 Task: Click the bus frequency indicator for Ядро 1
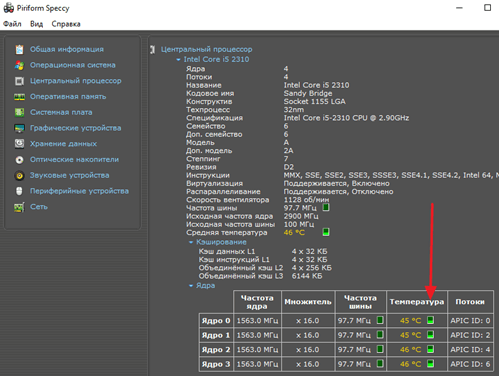pyautogui.click(x=380, y=334)
